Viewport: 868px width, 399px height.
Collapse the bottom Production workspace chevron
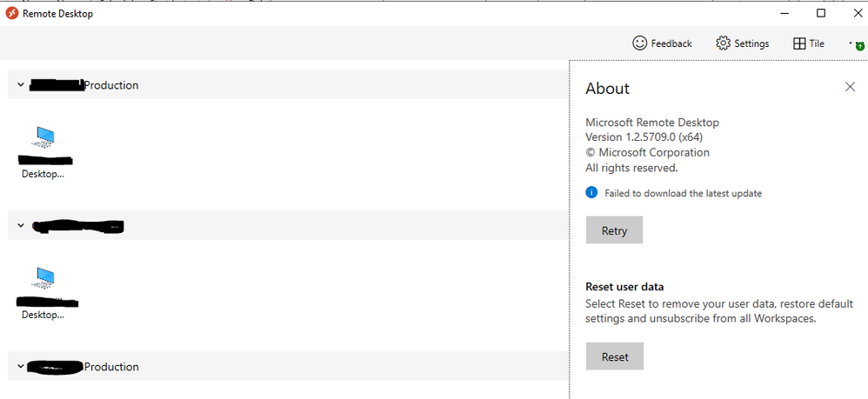(21, 367)
